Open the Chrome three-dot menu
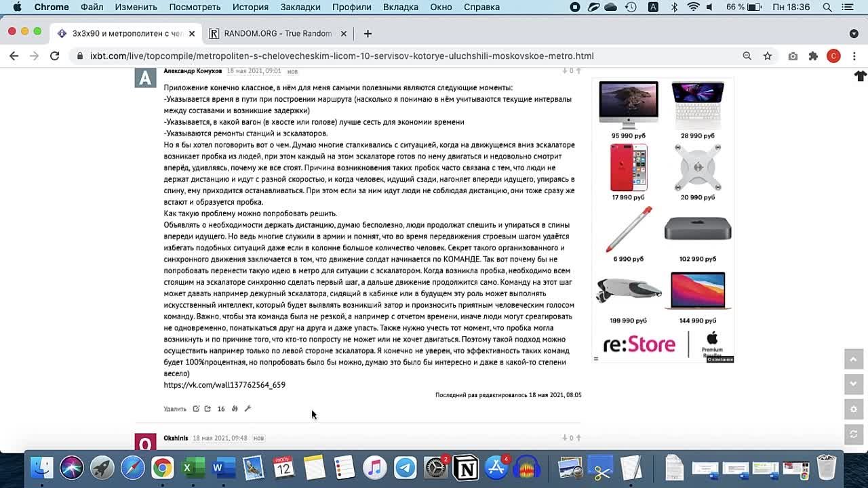Screen dimensions: 868x488 click(854, 56)
